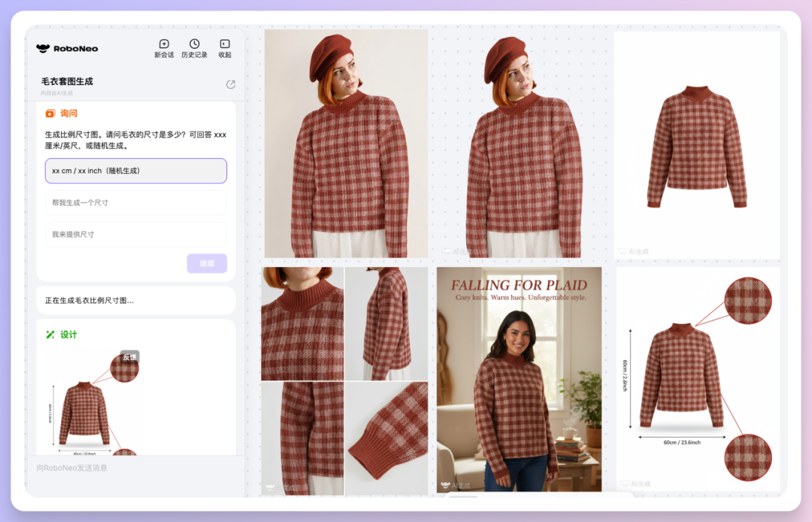812x522 pixels.
Task: Click the RoboNeo logo
Action: [x=67, y=49]
